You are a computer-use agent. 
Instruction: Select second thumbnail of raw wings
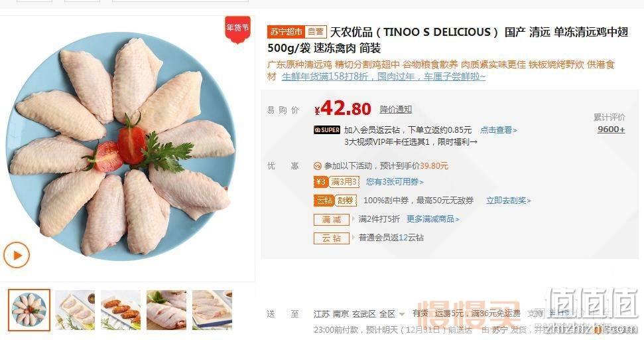pos(75,310)
